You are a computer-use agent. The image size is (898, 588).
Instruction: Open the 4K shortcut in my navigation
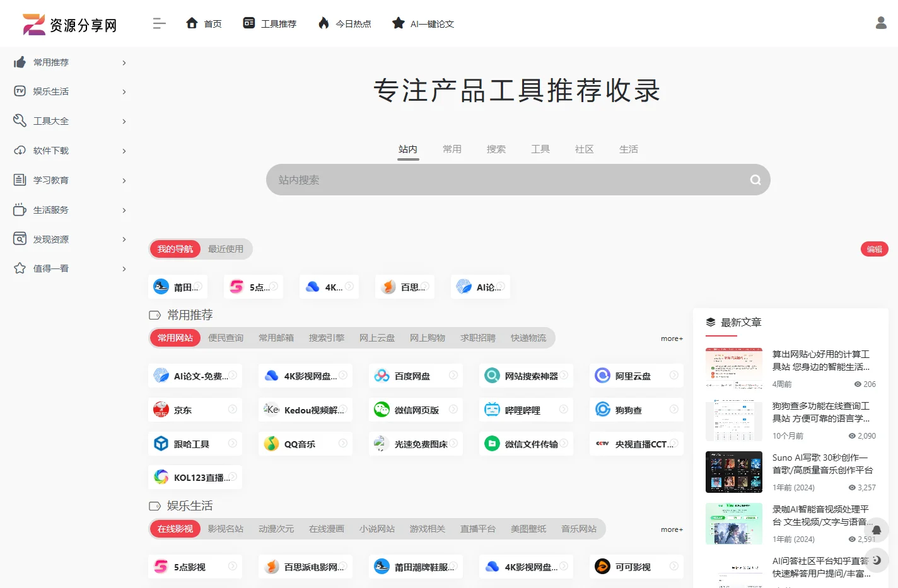pyautogui.click(x=329, y=287)
